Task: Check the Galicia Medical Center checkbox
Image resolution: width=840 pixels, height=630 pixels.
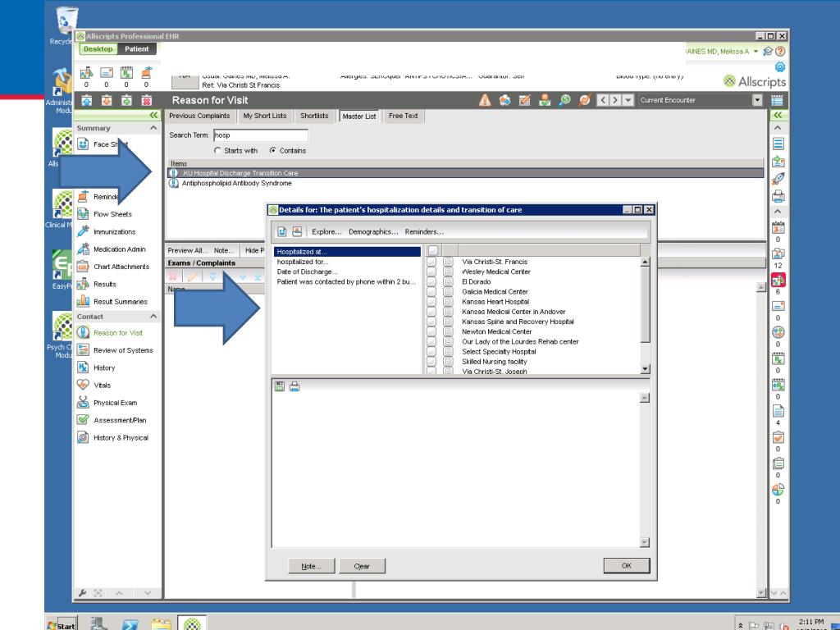Action: [431, 292]
